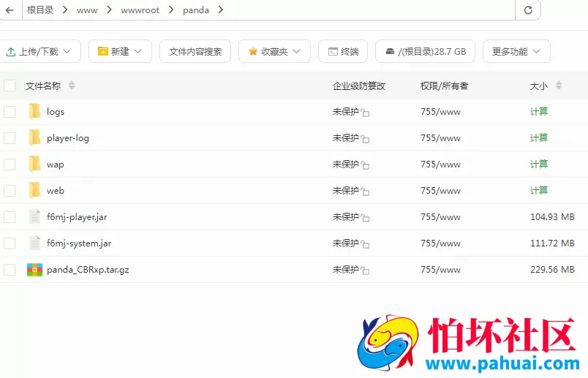The width and height of the screenshot is (588, 378).
Task: Click the f6mj-system.jar file icon
Action: [34, 243]
